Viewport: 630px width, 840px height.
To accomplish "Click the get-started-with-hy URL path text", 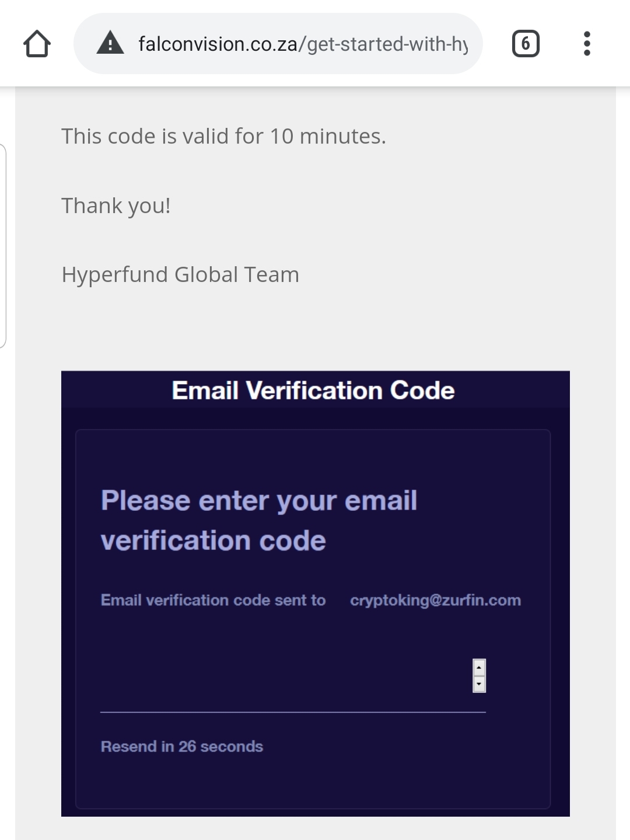I will pos(385,44).
